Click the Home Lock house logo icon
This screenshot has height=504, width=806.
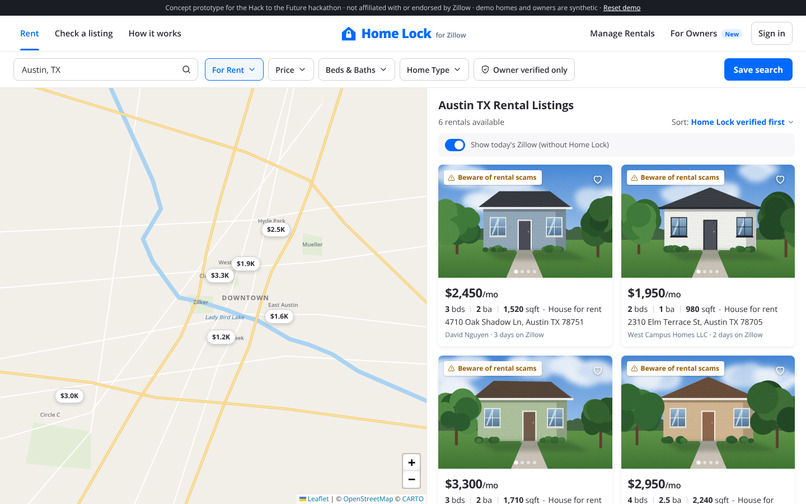coord(349,33)
